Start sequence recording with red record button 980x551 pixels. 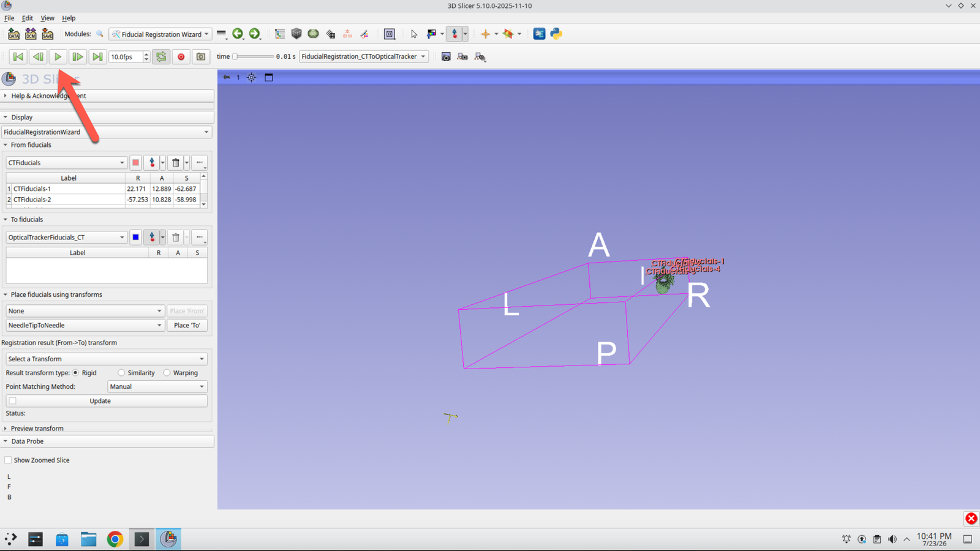pyautogui.click(x=181, y=57)
